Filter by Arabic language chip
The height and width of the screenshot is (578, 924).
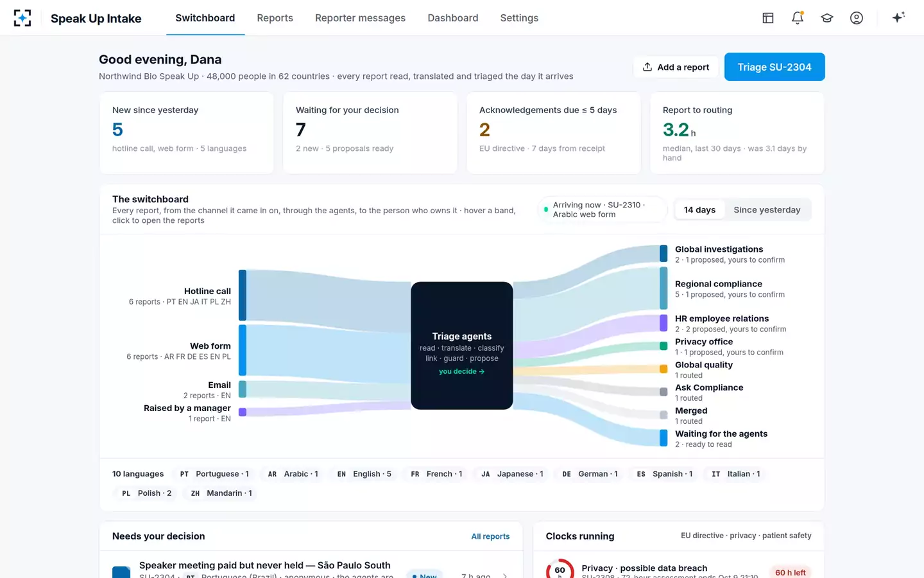pyautogui.click(x=293, y=474)
